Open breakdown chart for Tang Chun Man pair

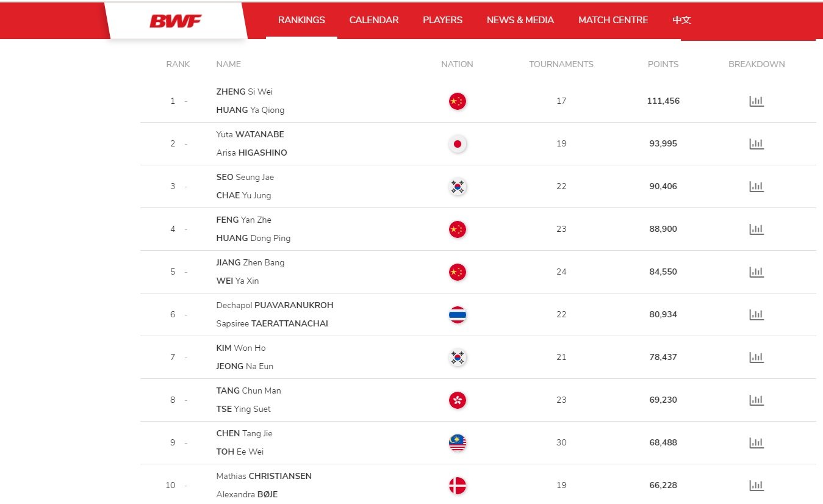click(x=757, y=400)
